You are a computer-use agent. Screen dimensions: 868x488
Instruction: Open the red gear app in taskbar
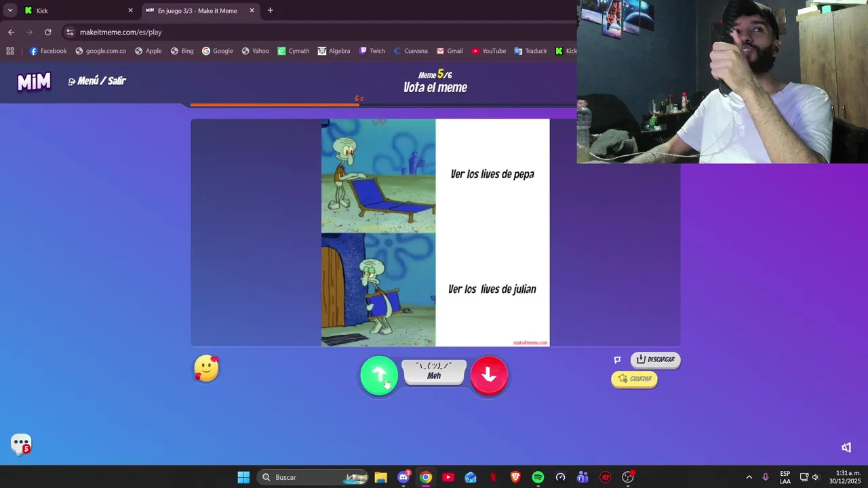pyautogui.click(x=605, y=477)
